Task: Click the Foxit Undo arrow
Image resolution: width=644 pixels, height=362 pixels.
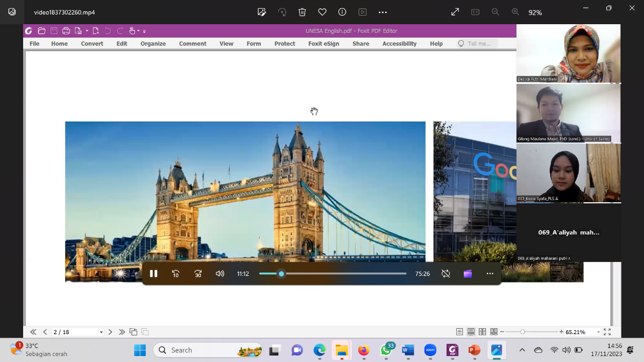Action: click(108, 31)
